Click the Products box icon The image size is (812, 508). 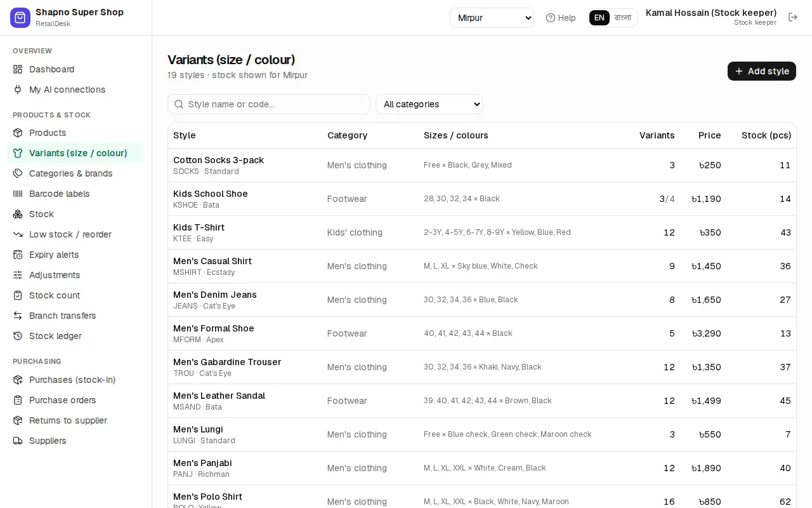pos(18,133)
